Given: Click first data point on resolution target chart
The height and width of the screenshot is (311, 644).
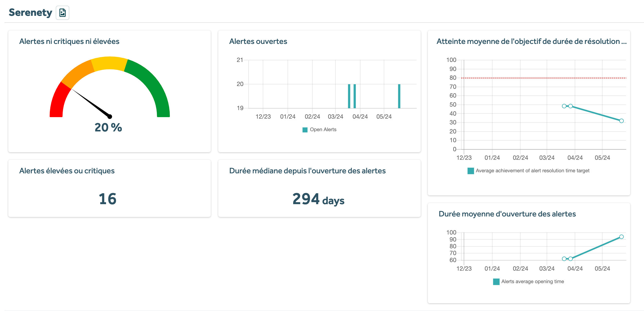Looking at the screenshot, I should coord(564,106).
